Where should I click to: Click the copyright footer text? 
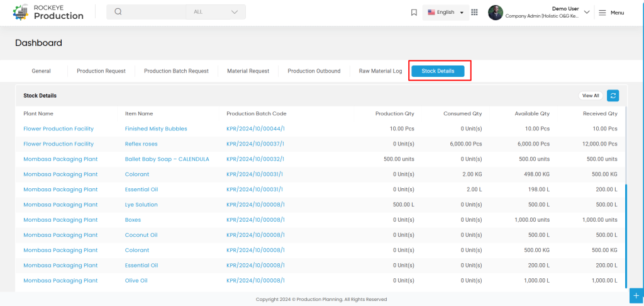pyautogui.click(x=321, y=300)
